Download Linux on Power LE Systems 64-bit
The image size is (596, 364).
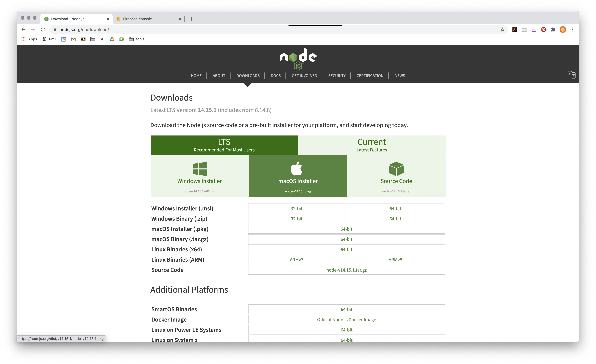[x=346, y=330]
